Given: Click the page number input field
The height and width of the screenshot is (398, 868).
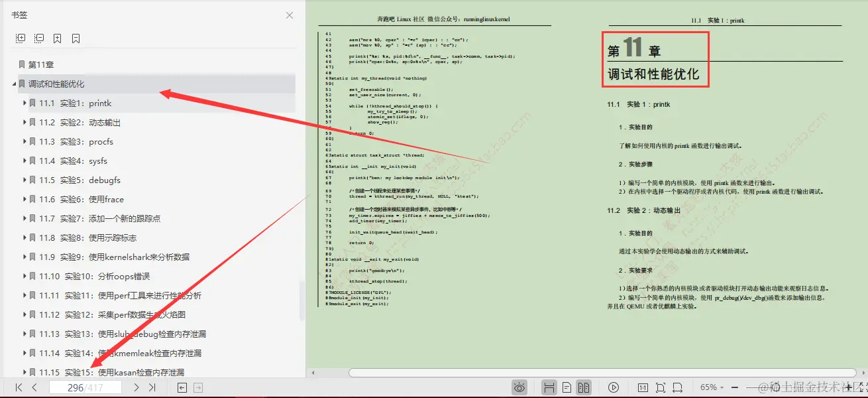Looking at the screenshot, I should pos(85,387).
